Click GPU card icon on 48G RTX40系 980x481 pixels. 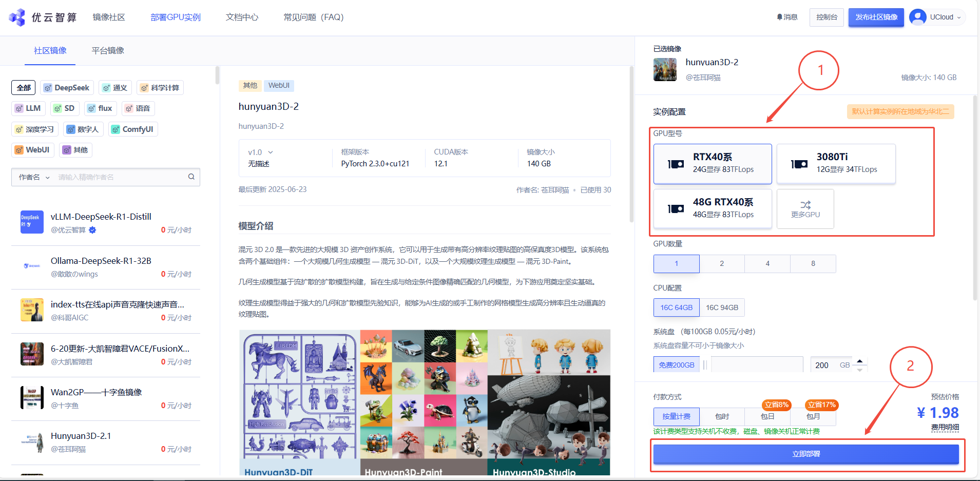click(676, 209)
